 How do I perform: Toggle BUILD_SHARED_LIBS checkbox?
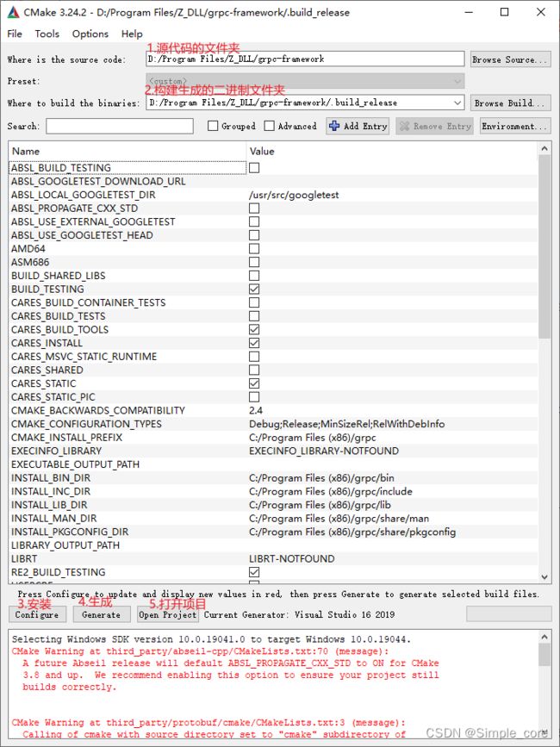click(254, 276)
